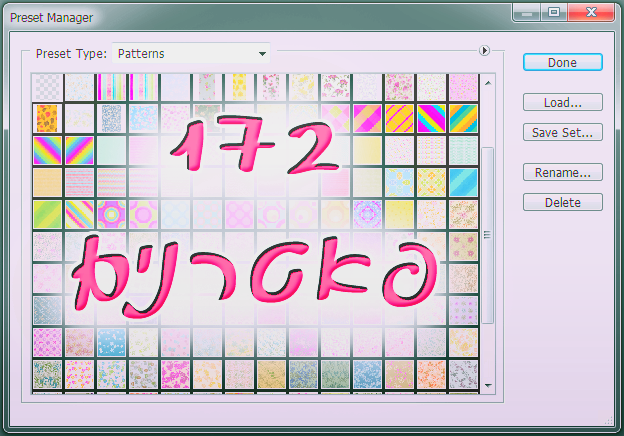The width and height of the screenshot is (624, 436).
Task: Select the blue-purple kaleidoscope pattern thumbnail
Action: coord(367,214)
